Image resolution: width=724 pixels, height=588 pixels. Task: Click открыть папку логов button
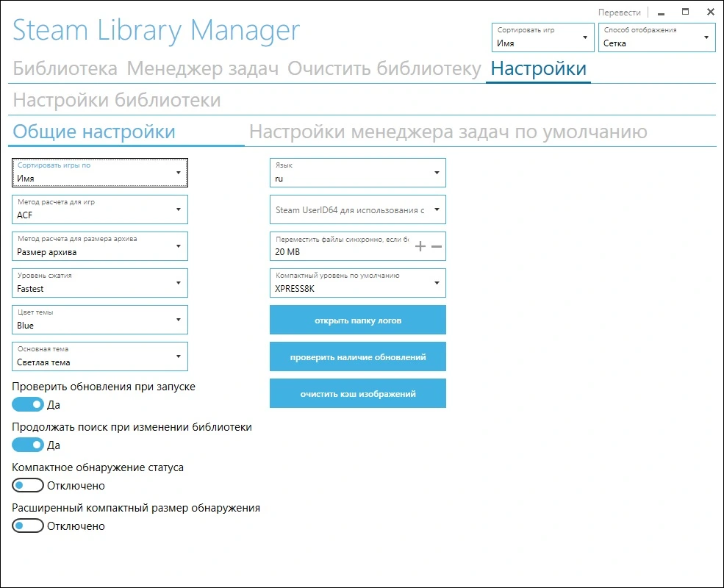pyautogui.click(x=358, y=320)
